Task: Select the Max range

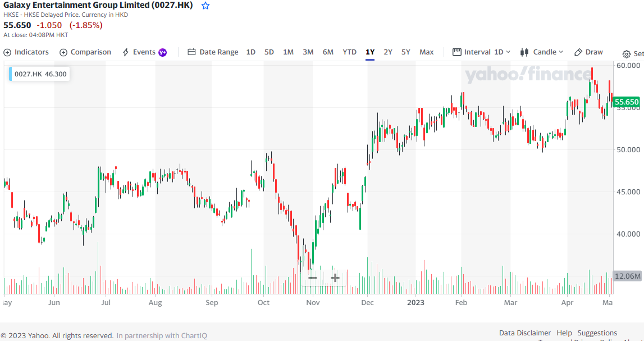Action: tap(426, 52)
